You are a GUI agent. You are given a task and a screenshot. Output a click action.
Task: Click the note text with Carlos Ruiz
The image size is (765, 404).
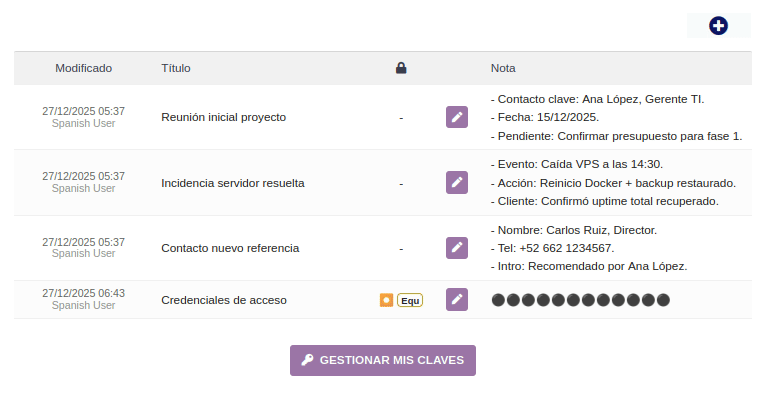[574, 230]
